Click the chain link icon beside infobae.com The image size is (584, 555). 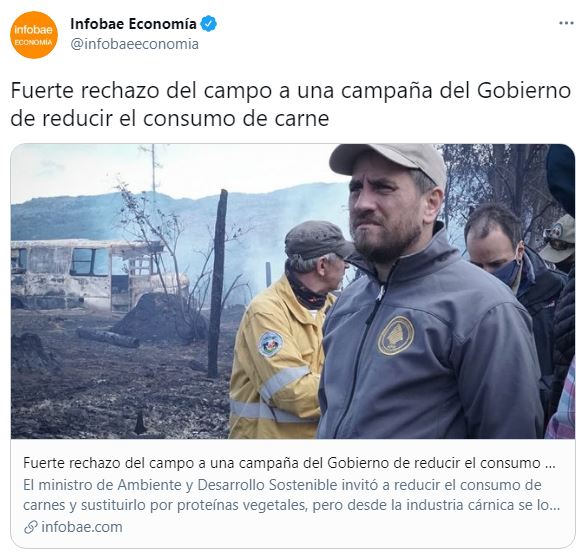[x=31, y=527]
